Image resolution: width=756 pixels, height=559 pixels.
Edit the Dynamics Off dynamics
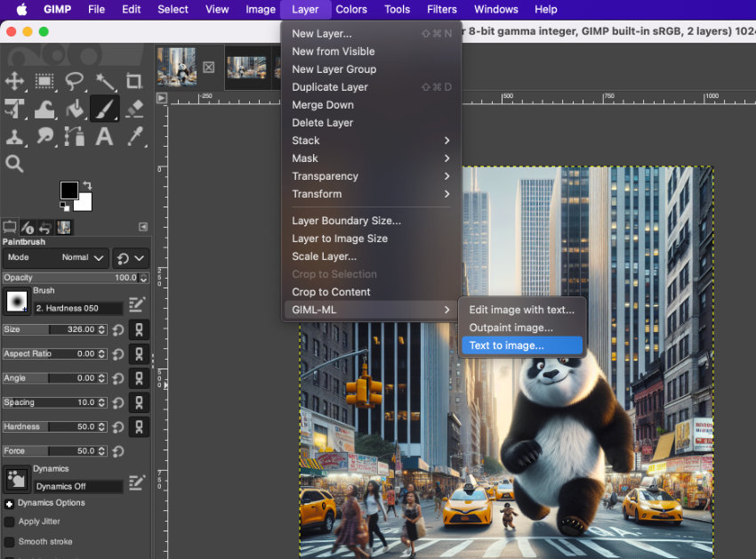pyautogui.click(x=136, y=482)
